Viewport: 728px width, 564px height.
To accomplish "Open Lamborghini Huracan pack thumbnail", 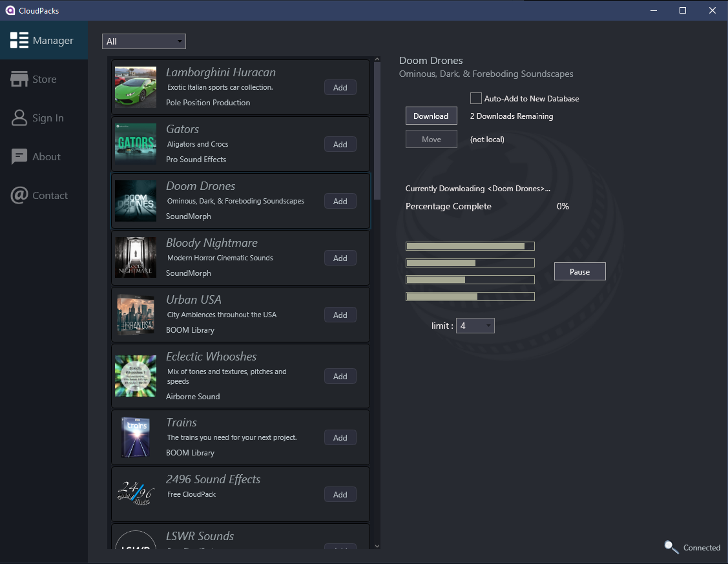I will (x=136, y=87).
